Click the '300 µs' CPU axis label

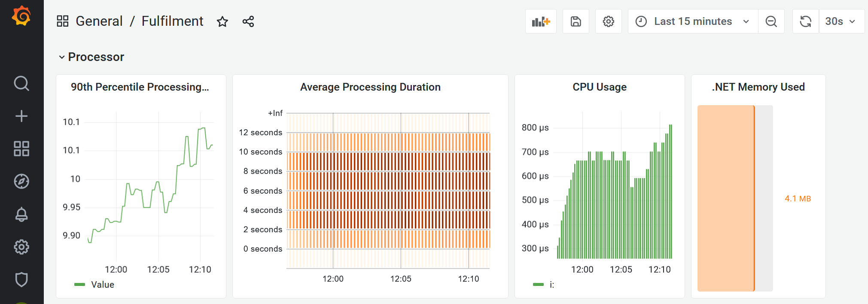(x=535, y=248)
